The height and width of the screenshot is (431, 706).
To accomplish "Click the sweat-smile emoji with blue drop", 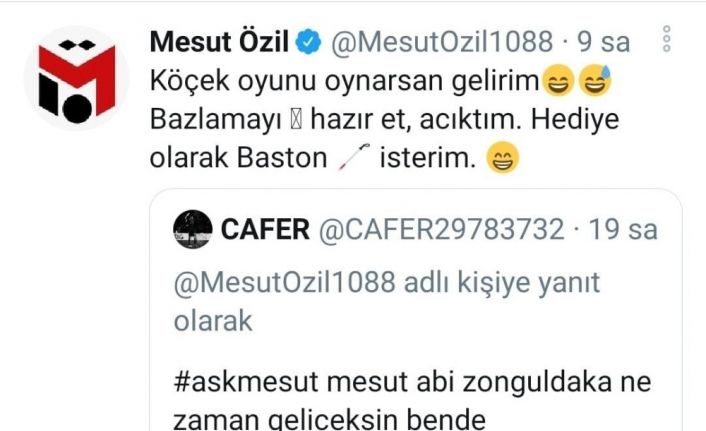I will (x=594, y=81).
